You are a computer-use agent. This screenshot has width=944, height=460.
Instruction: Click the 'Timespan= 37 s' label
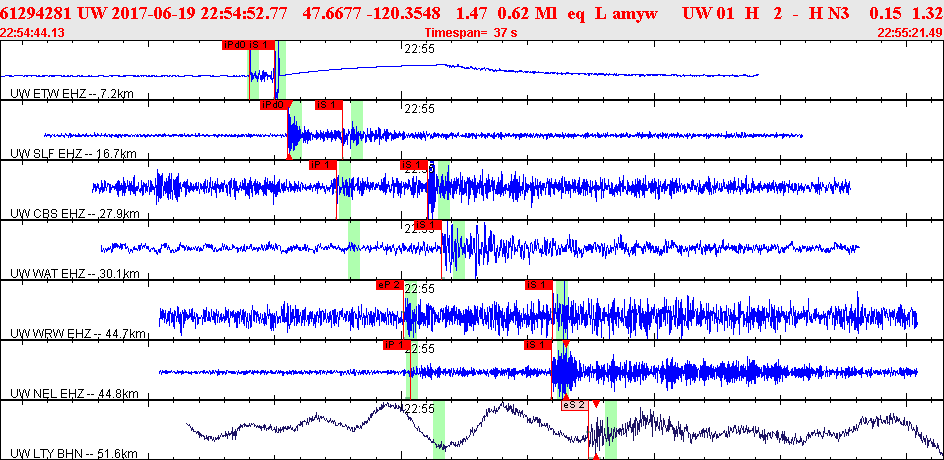point(471,33)
